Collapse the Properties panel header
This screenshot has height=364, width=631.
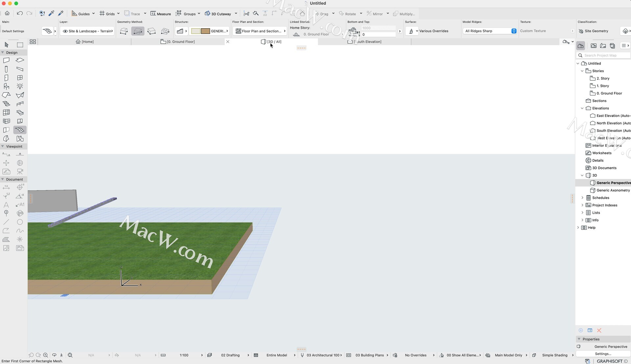(x=579, y=339)
